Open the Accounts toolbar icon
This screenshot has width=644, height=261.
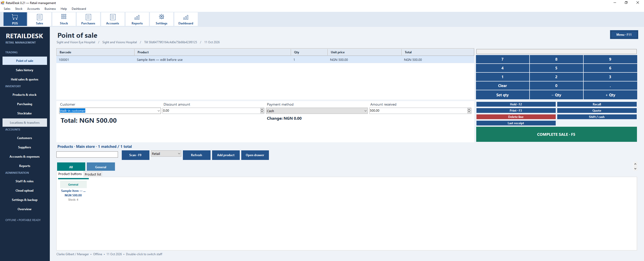pos(113,19)
